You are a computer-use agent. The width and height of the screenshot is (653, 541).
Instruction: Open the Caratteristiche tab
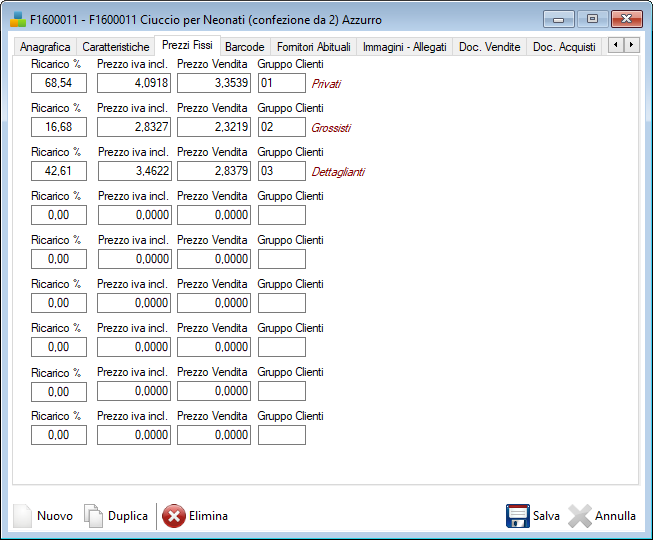[x=116, y=47]
